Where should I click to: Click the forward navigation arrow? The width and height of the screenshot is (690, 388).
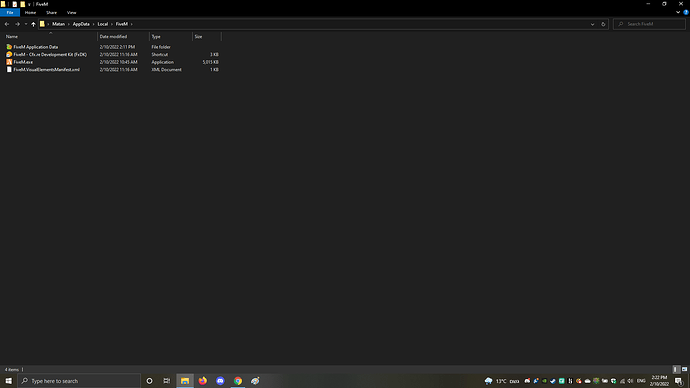click(18, 24)
